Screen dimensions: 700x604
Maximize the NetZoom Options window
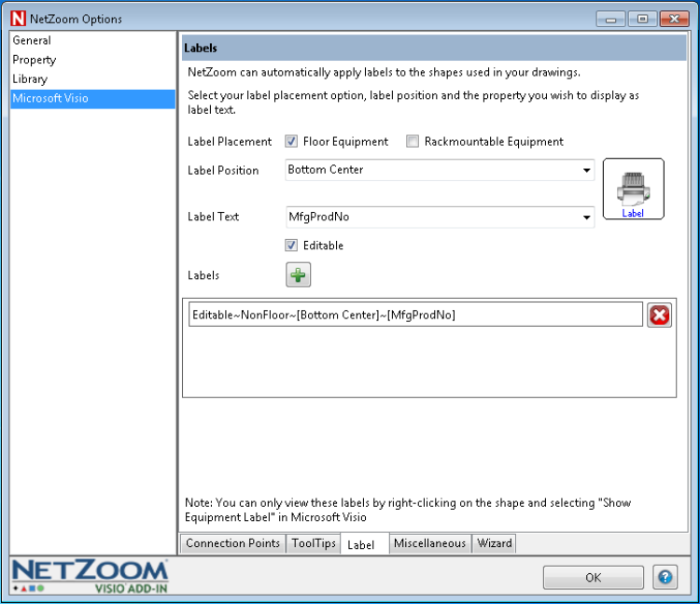click(x=642, y=20)
